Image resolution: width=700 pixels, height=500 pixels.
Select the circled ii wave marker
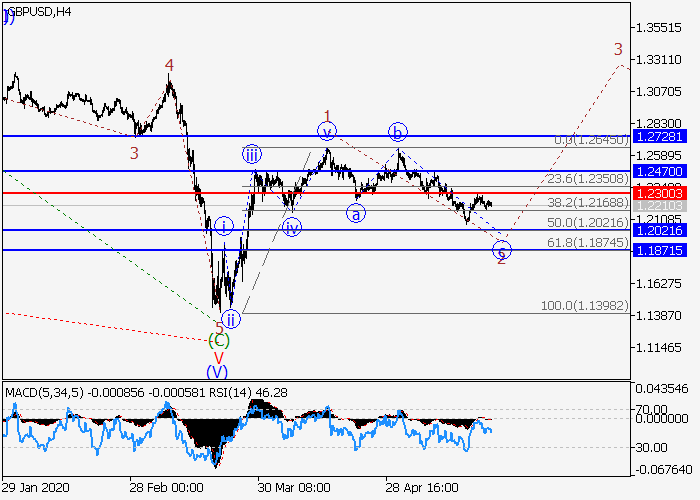pyautogui.click(x=231, y=319)
